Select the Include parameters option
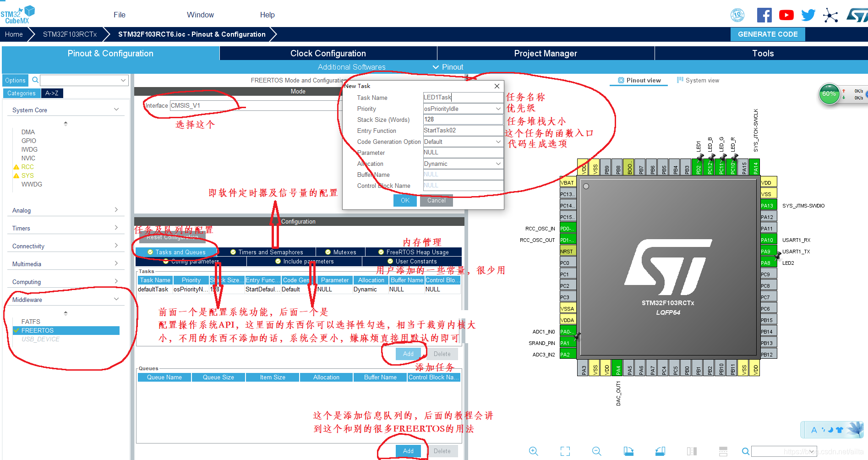The height and width of the screenshot is (460, 868). [x=305, y=261]
